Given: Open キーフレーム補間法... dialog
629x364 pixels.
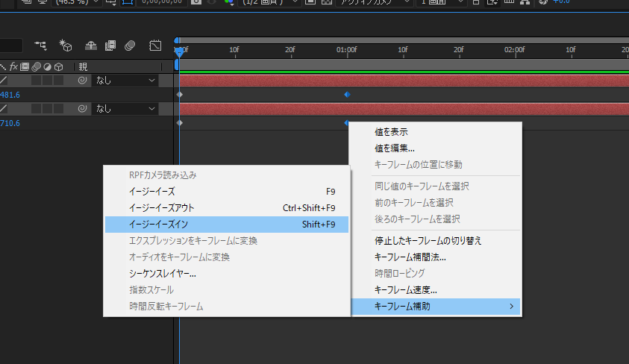Looking at the screenshot, I should coord(436,257).
